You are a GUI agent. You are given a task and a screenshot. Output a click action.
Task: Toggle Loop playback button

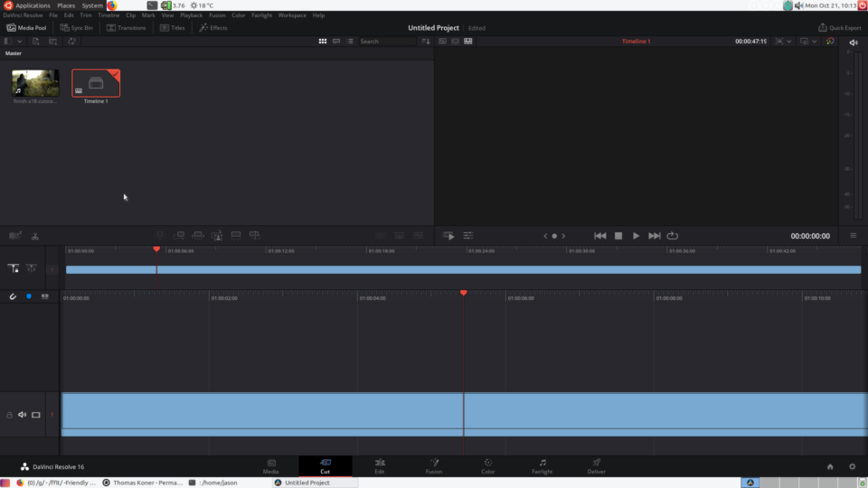point(673,236)
